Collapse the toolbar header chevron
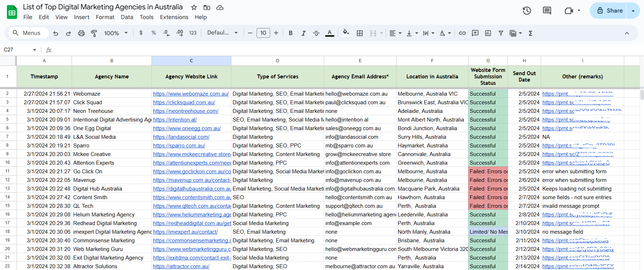This screenshot has width=644, height=270. tap(627, 33)
